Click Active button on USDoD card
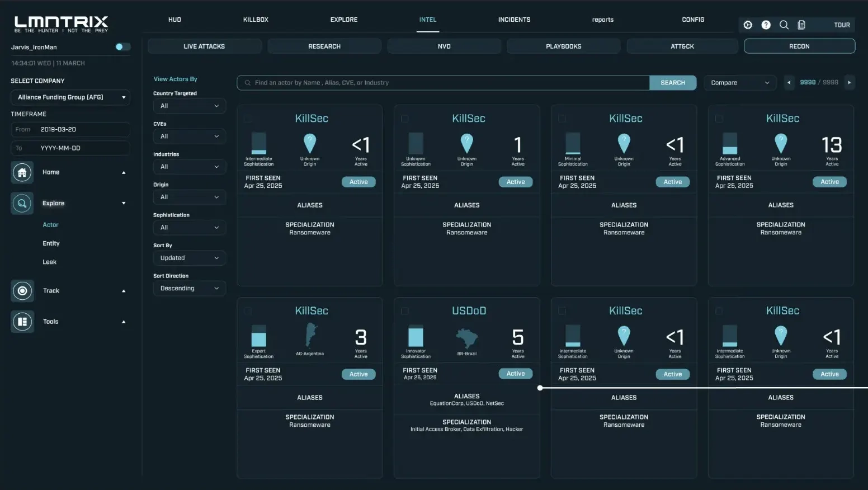Screen dimensions: 868x490 pyautogui.click(x=516, y=374)
